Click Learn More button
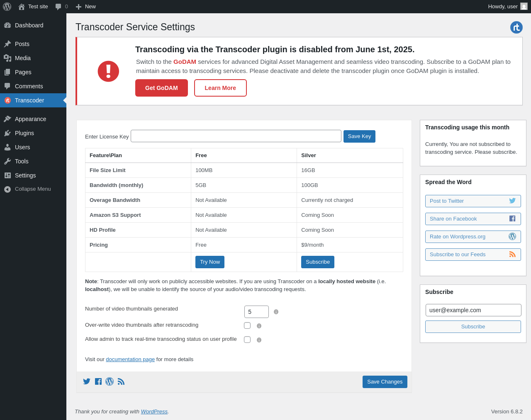Viewport: 531px width, 420px height. coord(220,88)
